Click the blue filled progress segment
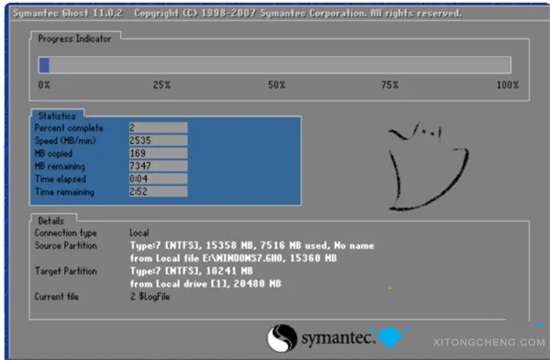The image size is (550, 360). [44, 65]
